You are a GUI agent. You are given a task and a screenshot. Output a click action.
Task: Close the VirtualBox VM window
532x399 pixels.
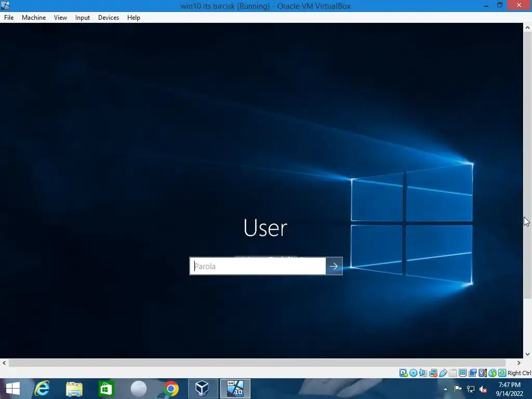pos(519,5)
